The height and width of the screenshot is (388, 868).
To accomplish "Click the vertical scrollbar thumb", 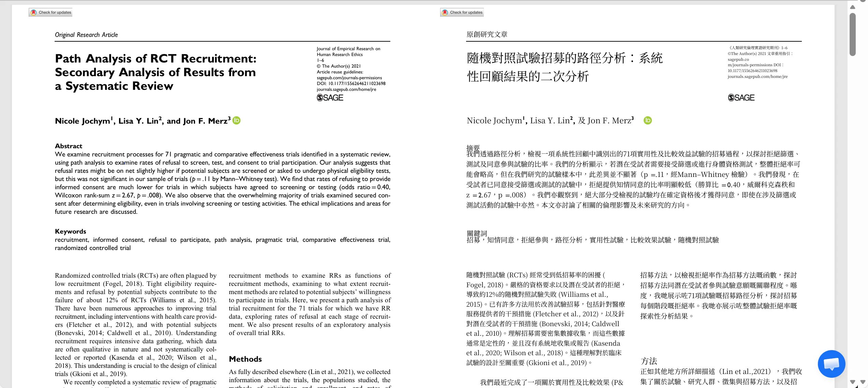I will tap(852, 34).
